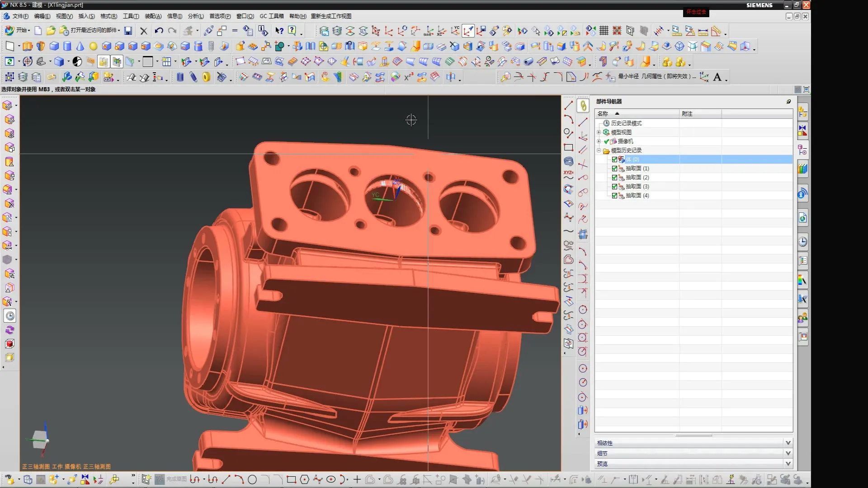
Task: Expand the 相依性 panel section
Action: (788, 443)
